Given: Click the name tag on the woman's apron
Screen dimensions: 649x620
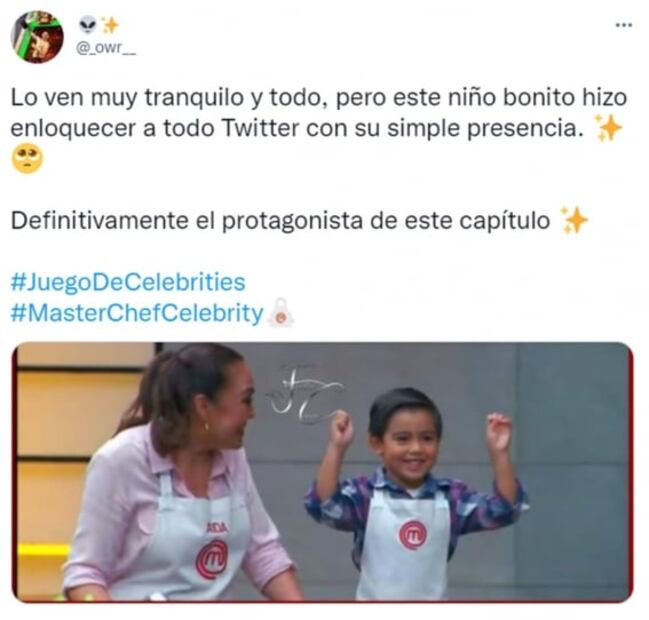Looking at the screenshot, I should point(218,528).
